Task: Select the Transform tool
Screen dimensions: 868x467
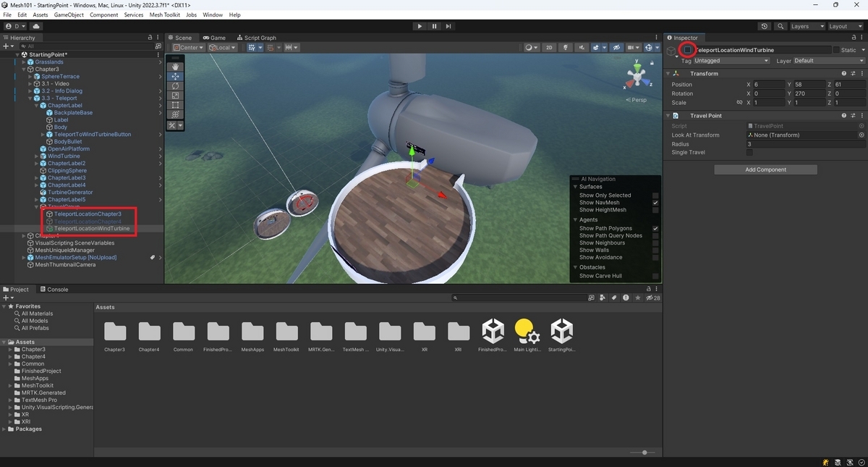Action: [174, 114]
